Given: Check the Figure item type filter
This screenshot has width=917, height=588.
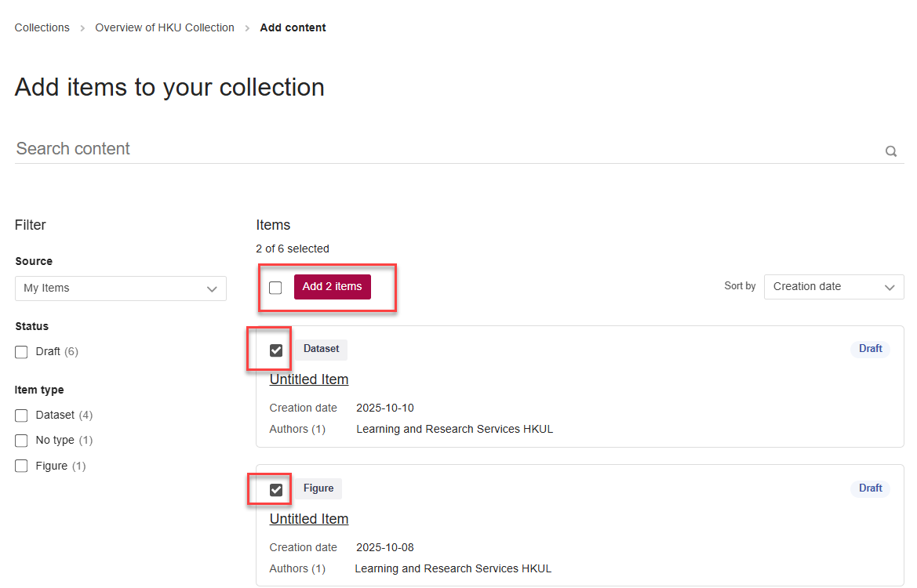Looking at the screenshot, I should [22, 466].
